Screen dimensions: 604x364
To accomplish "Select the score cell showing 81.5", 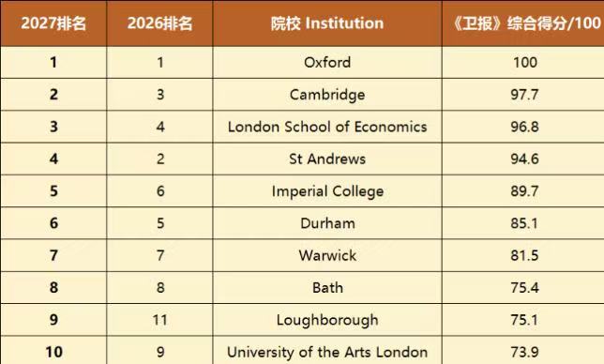I will point(523,255).
